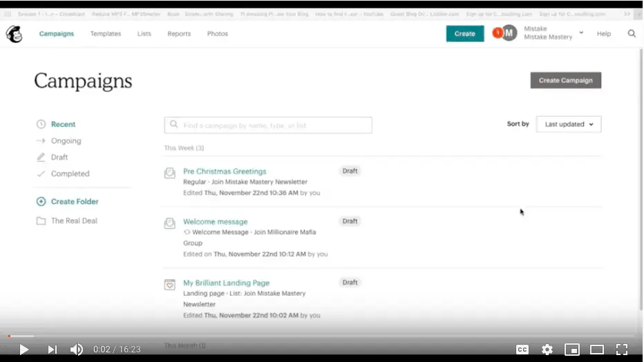Viewport: 644px width, 362px height.
Task: Open the Help link
Action: tap(604, 34)
